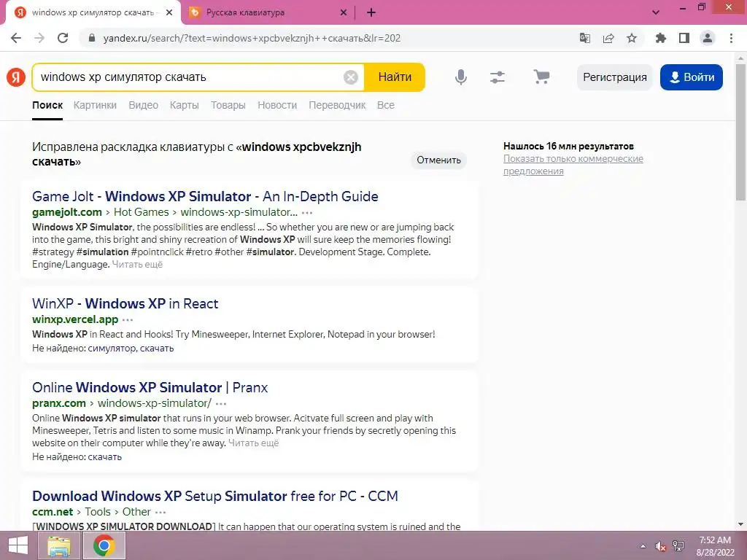Click the ccm.net domain link
This screenshot has height=560, width=747.
coord(53,511)
